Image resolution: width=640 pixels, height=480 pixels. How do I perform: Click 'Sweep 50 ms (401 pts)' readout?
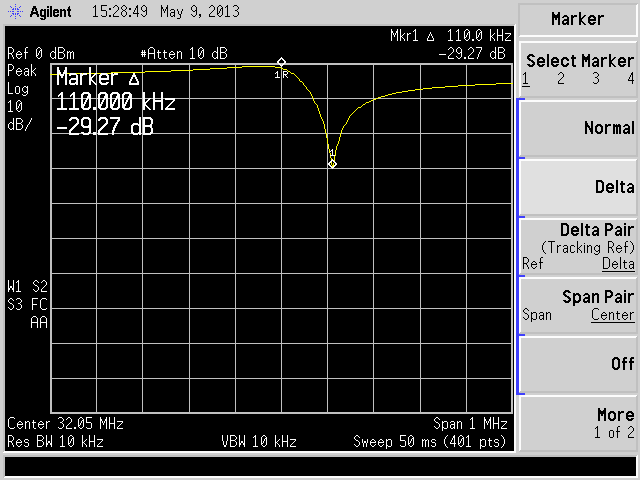tap(429, 442)
